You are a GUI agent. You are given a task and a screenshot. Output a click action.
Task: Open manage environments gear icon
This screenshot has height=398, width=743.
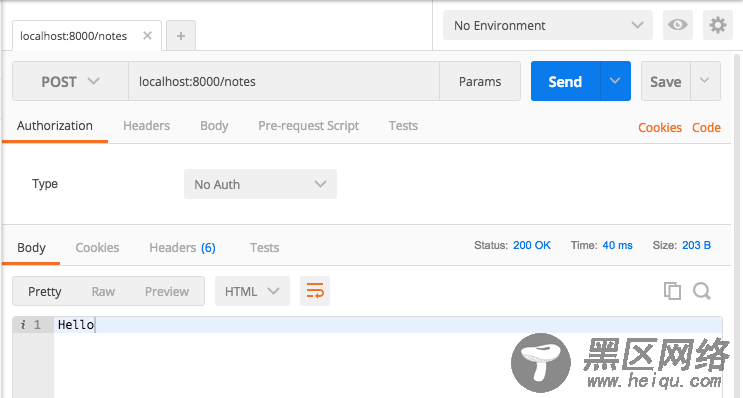pyautogui.click(x=717, y=25)
